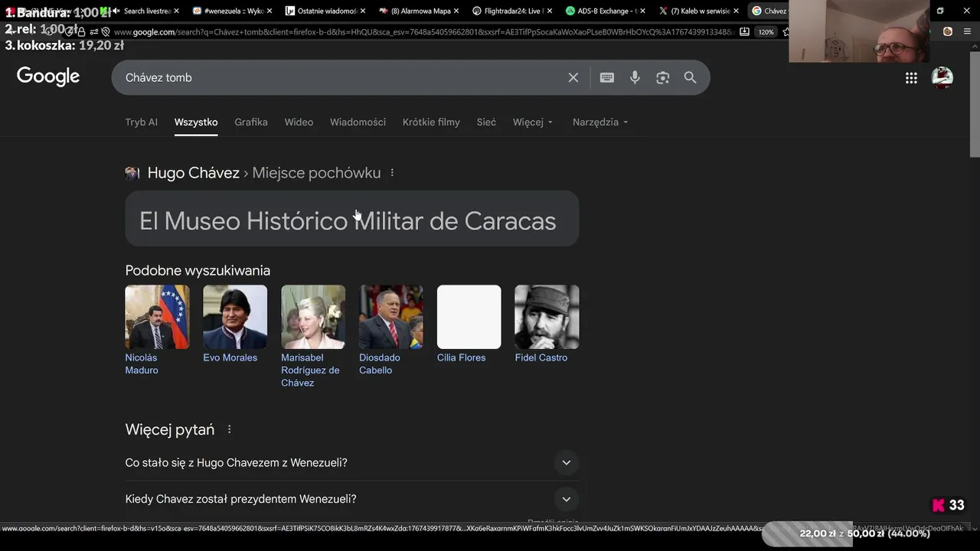Close the ADS-B Exchange browser tab
This screenshot has width=980, height=551.
pyautogui.click(x=642, y=11)
